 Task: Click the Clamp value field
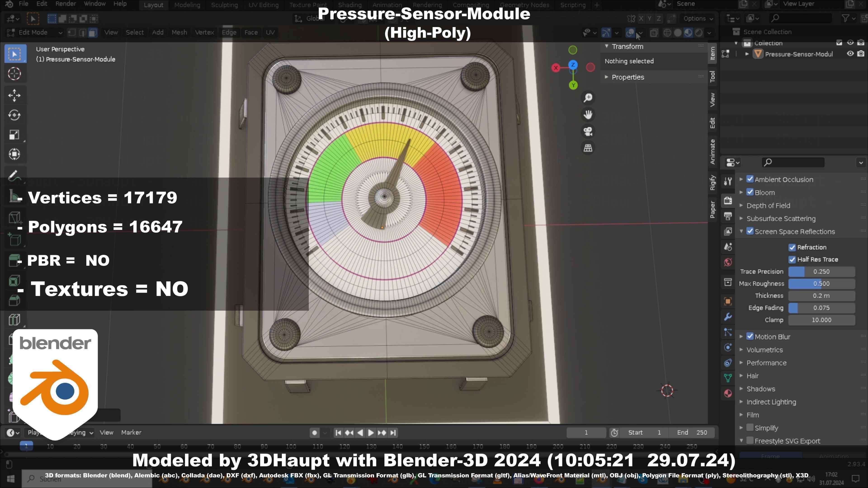click(821, 320)
